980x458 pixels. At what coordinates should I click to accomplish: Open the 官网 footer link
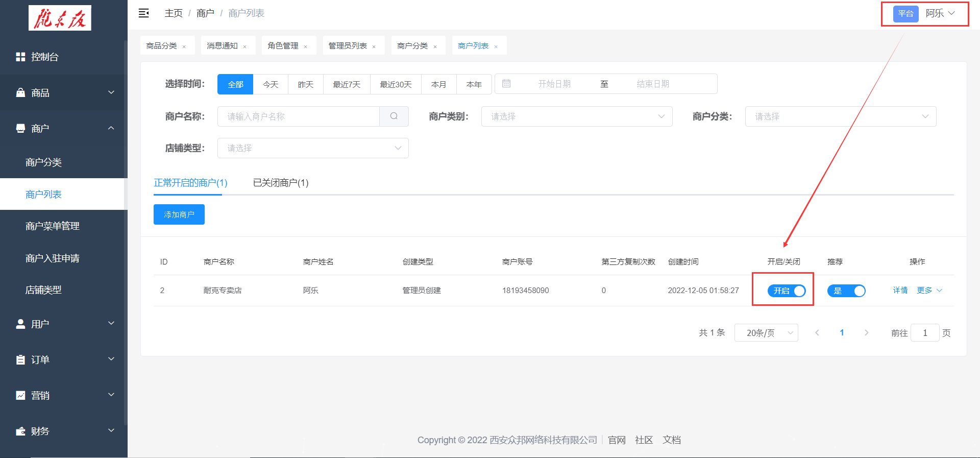tap(617, 440)
